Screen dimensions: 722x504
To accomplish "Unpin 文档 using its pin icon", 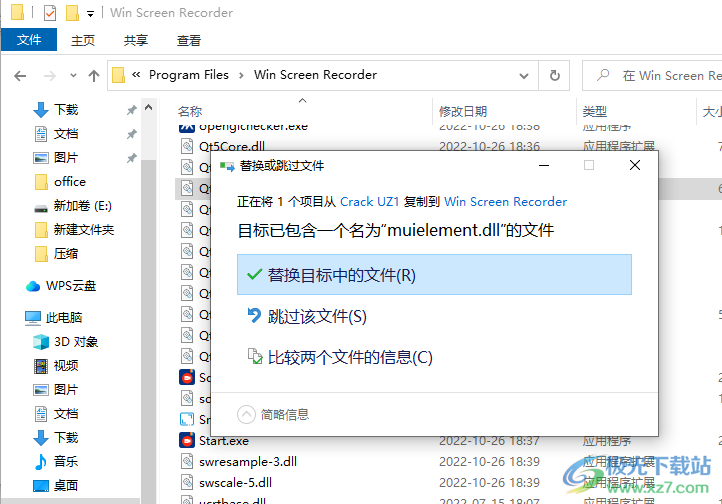I will [132, 134].
